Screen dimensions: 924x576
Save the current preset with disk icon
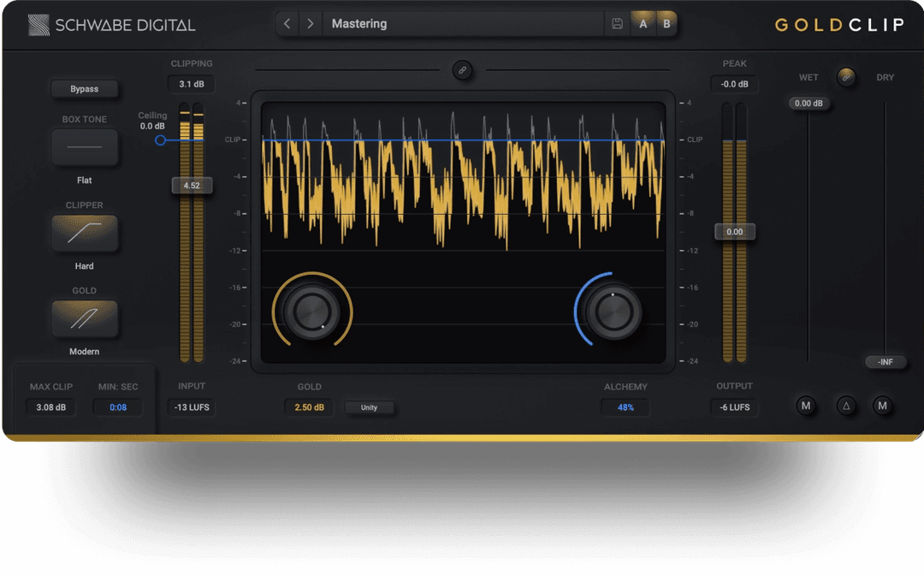(617, 24)
